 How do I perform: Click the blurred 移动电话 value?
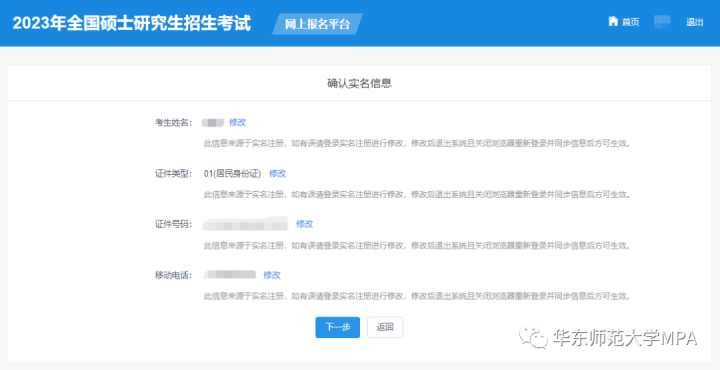point(230,275)
